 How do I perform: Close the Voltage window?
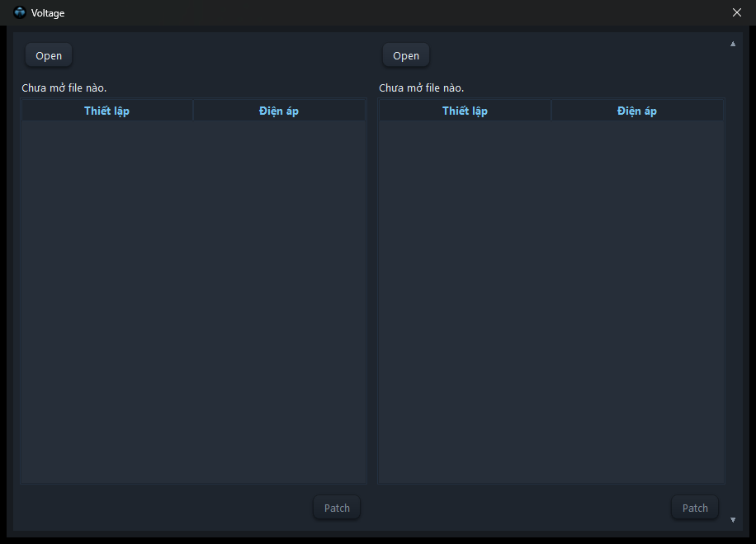(x=737, y=12)
